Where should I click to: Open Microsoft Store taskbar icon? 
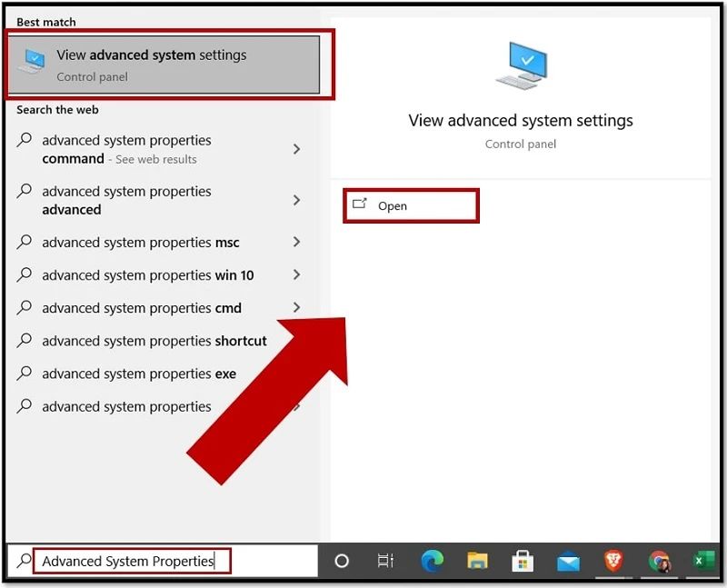[523, 561]
